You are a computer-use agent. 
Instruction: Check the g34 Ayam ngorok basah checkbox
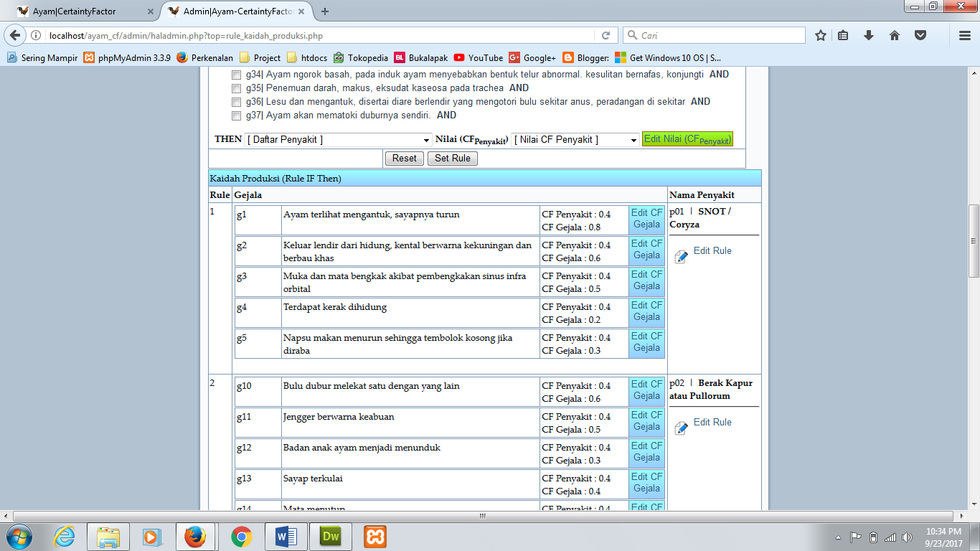point(237,75)
